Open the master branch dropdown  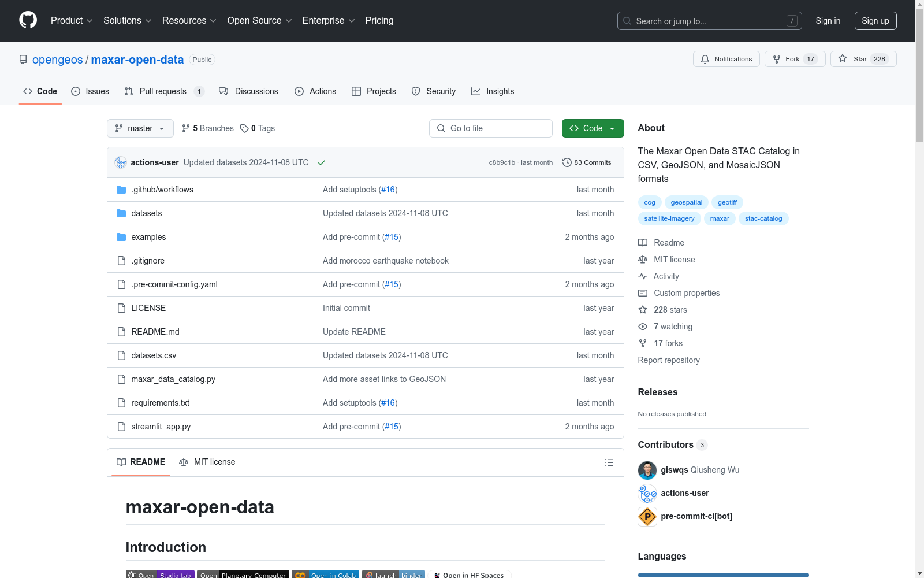(x=140, y=128)
